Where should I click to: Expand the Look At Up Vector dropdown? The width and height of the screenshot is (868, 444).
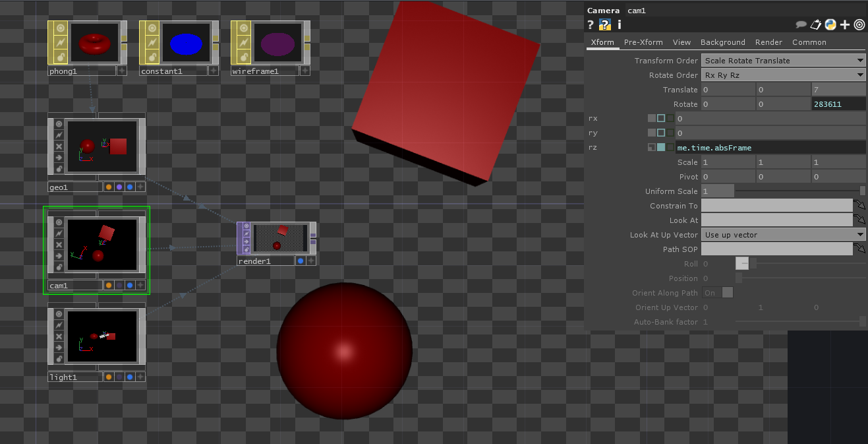[783, 235]
